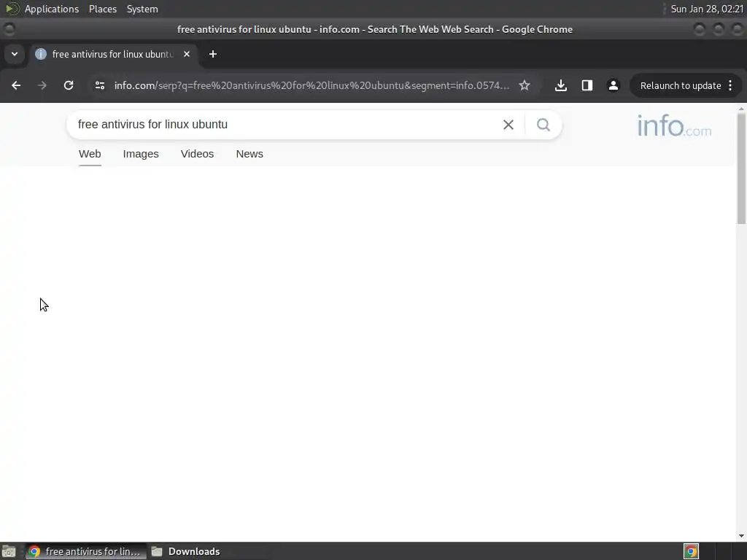This screenshot has height=560, width=747.
Task: Close the free antivirus tab
Action: click(187, 54)
